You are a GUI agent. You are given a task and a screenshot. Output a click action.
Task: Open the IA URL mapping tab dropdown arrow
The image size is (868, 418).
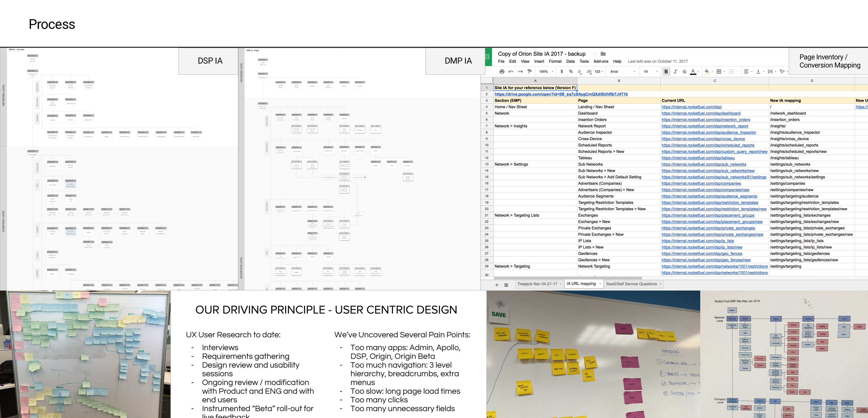[x=600, y=284]
